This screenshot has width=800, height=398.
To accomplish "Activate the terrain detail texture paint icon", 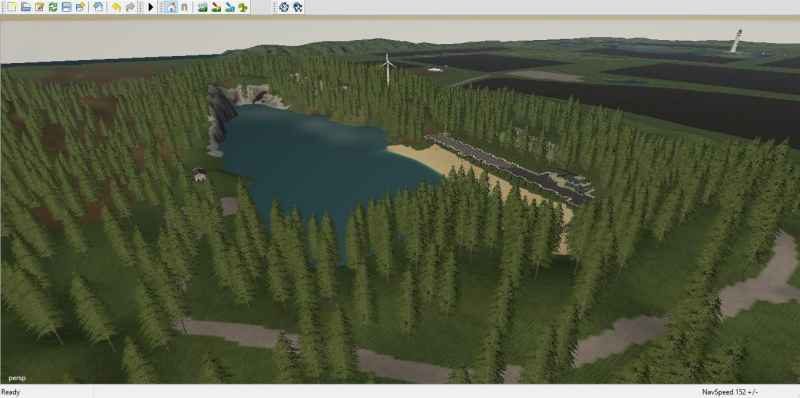I will [216, 7].
